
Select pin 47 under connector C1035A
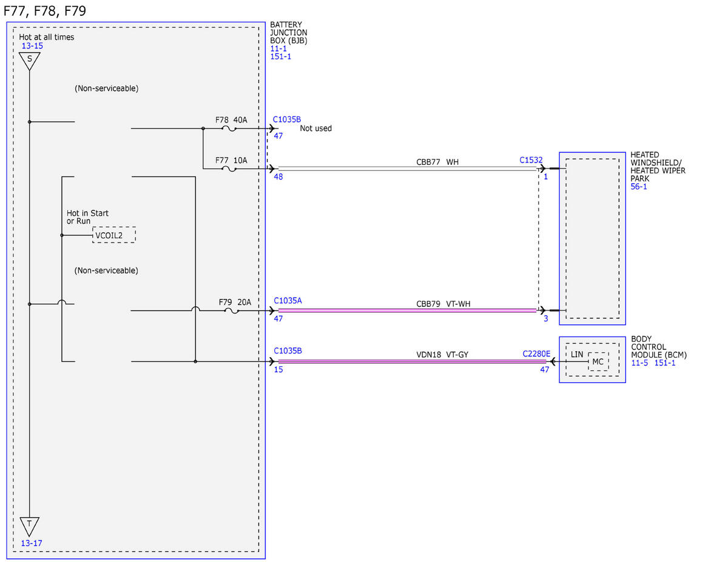pyautogui.click(x=278, y=318)
